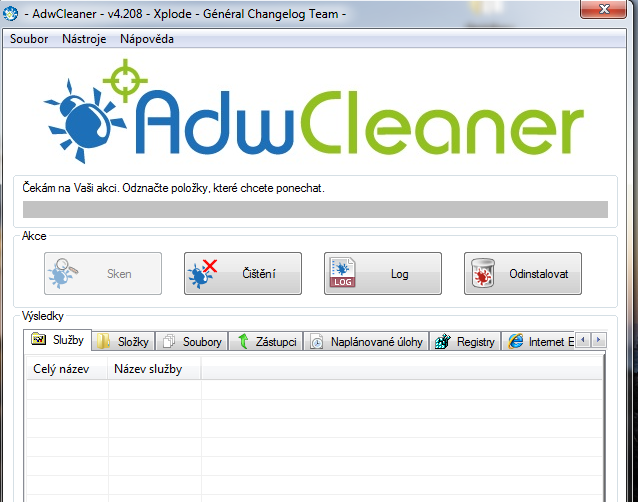Image resolution: width=638 pixels, height=502 pixels.
Task: Click the Čištění button
Action: point(243,273)
